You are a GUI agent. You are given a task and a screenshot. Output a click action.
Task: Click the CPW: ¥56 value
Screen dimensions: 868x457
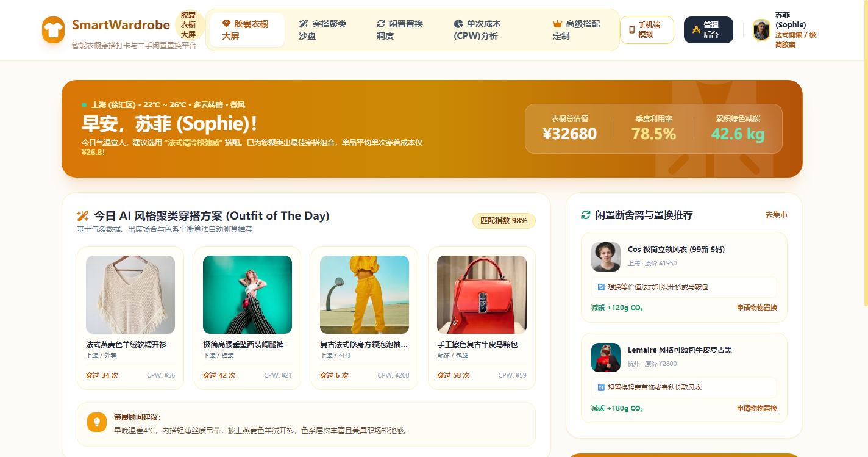161,375
